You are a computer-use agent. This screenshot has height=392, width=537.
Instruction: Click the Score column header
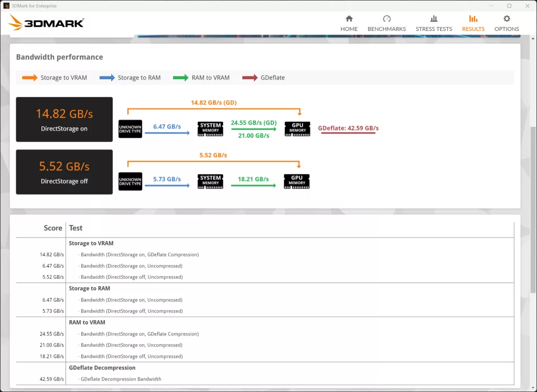pyautogui.click(x=53, y=228)
